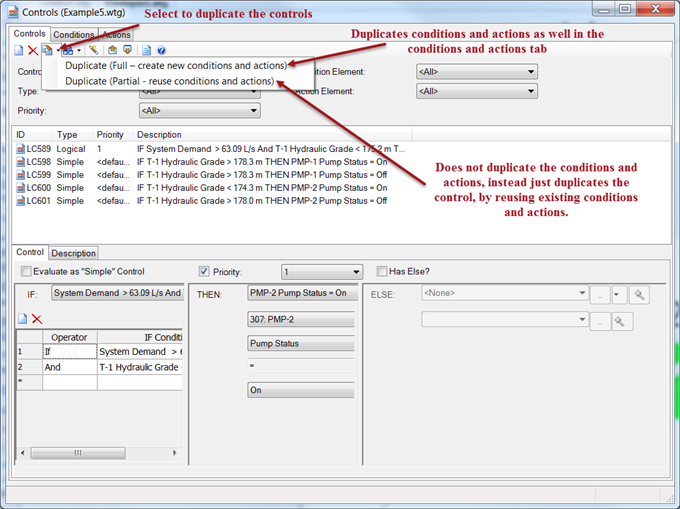
Task: Select the lower Control tab
Action: 30,252
